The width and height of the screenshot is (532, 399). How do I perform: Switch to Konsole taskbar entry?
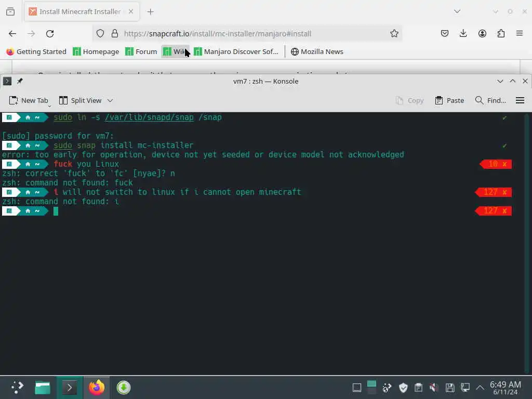(x=69, y=388)
